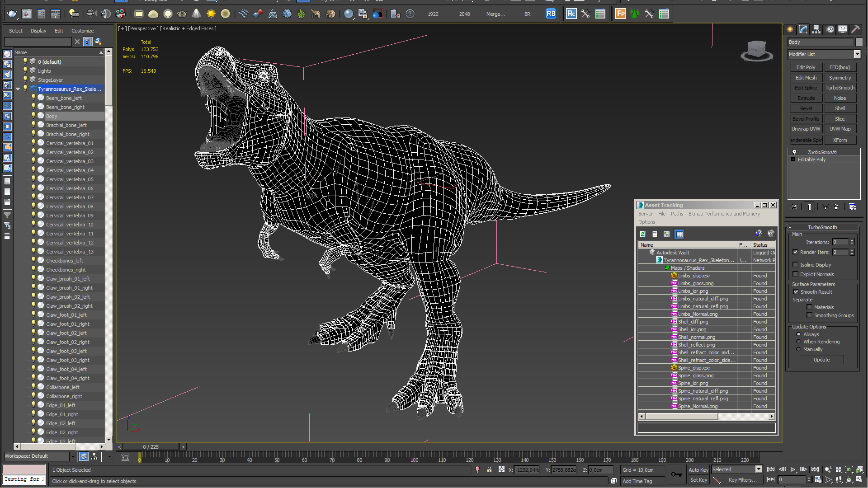
Task: Go to End frame button
Action: [815, 470]
